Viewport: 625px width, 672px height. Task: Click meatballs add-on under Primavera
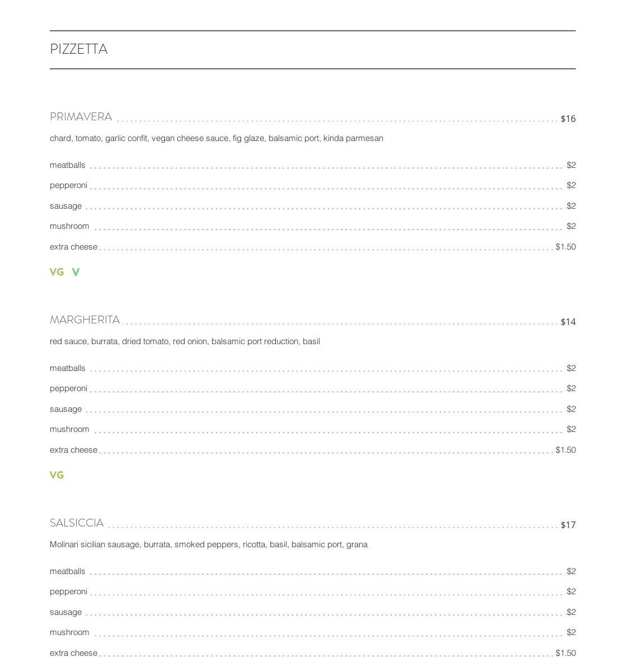pos(68,165)
